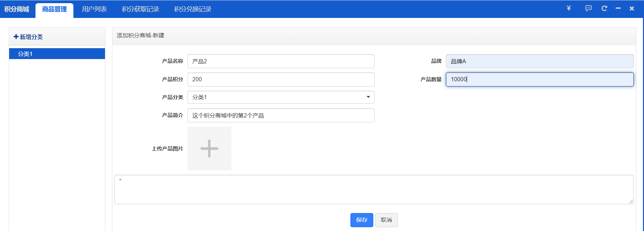Click the 产品简介 description field

281,115
